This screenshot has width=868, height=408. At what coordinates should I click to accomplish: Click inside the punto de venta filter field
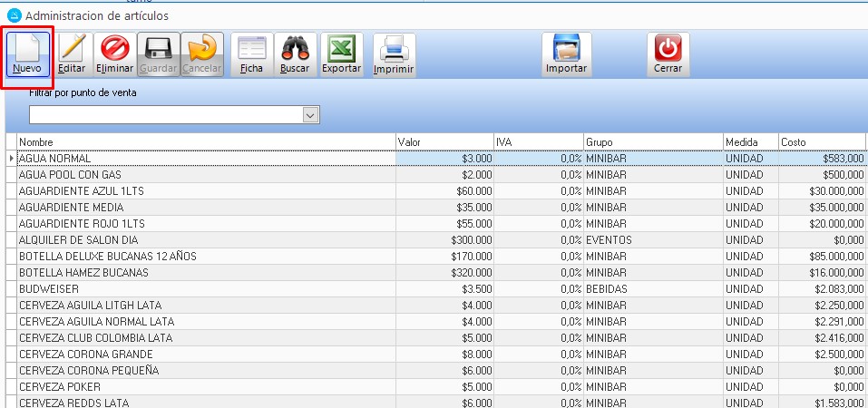pos(165,115)
